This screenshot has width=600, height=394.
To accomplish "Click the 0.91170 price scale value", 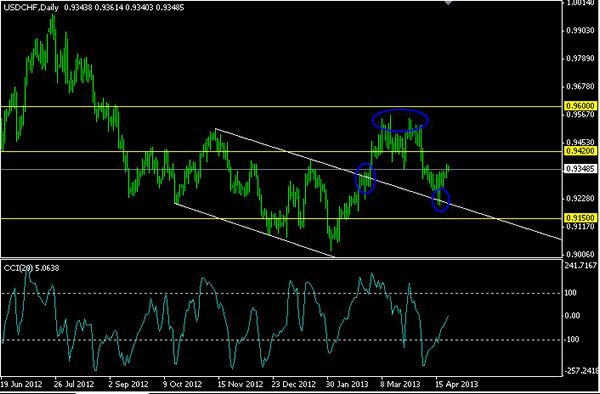I will pos(581,226).
